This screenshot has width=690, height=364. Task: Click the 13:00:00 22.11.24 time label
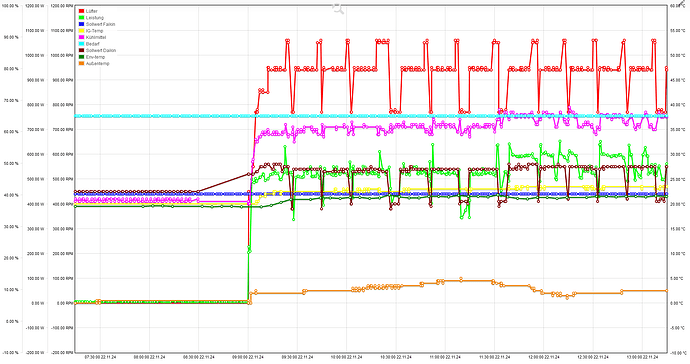[642, 357]
